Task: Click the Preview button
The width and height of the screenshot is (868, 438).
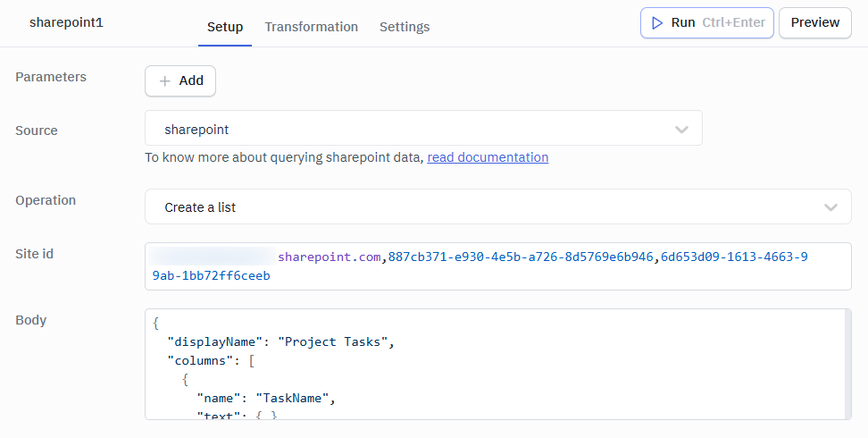Action: (x=814, y=22)
